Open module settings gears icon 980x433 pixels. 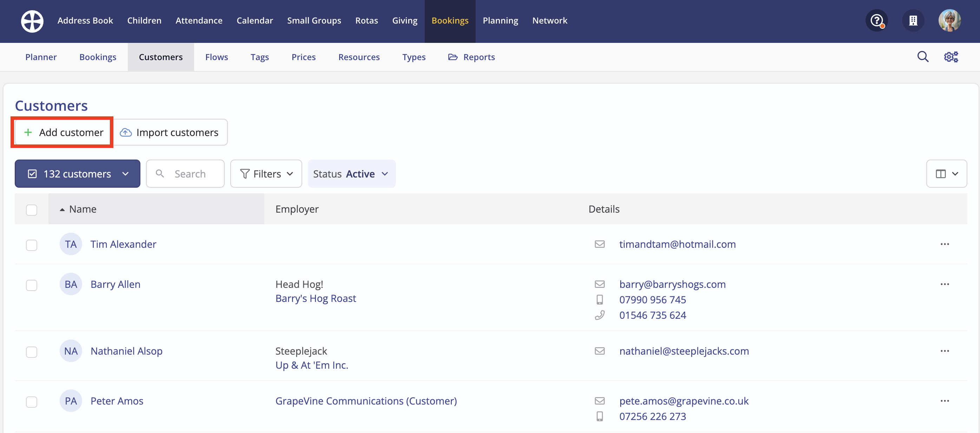coord(951,57)
